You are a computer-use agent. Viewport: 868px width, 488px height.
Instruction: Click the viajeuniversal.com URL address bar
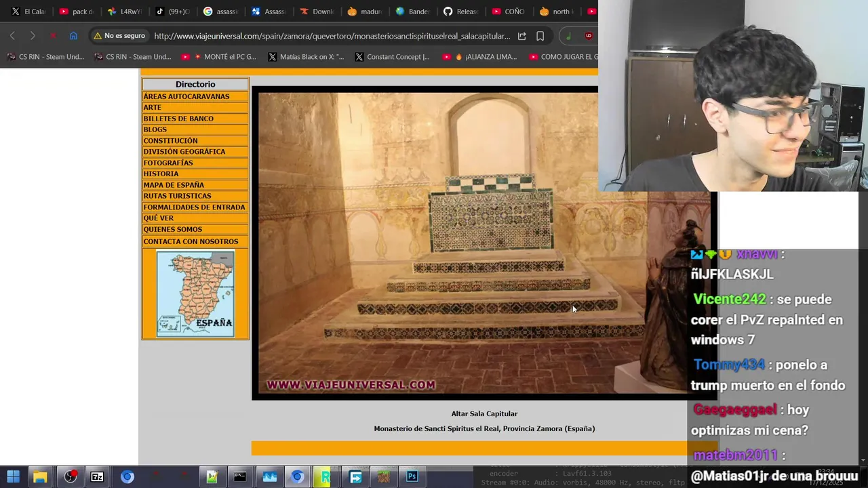coord(332,36)
